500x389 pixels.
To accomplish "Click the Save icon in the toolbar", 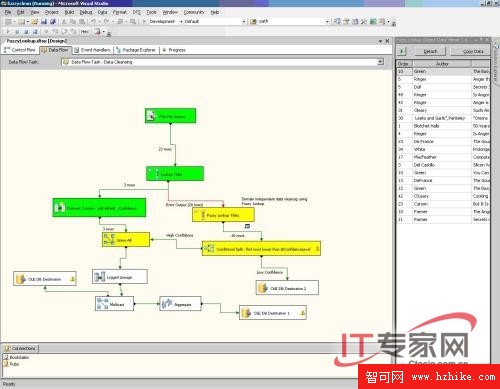I will [x=44, y=21].
